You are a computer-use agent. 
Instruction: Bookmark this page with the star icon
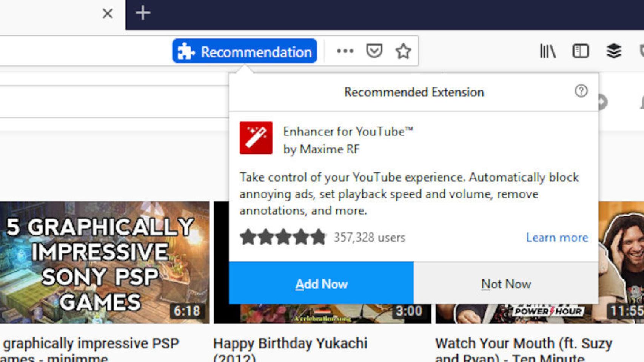(403, 51)
